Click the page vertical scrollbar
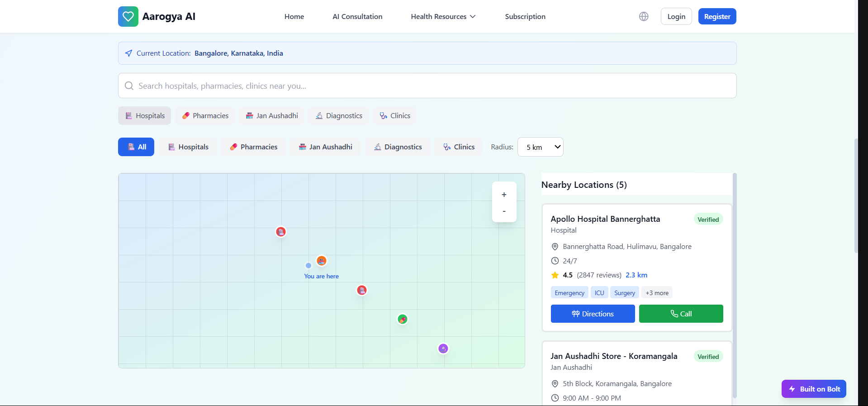Image resolution: width=868 pixels, height=406 pixels. coord(856,196)
